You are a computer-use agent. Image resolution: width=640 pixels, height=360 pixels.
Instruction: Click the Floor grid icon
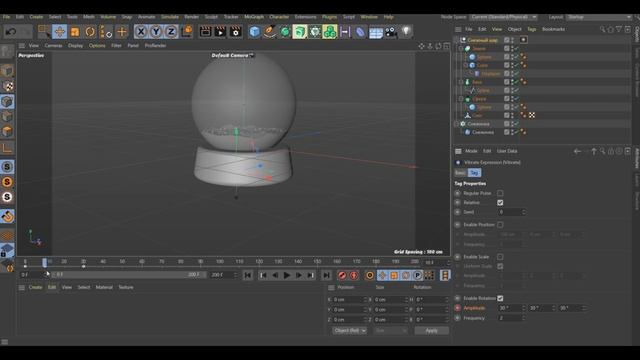point(376,31)
